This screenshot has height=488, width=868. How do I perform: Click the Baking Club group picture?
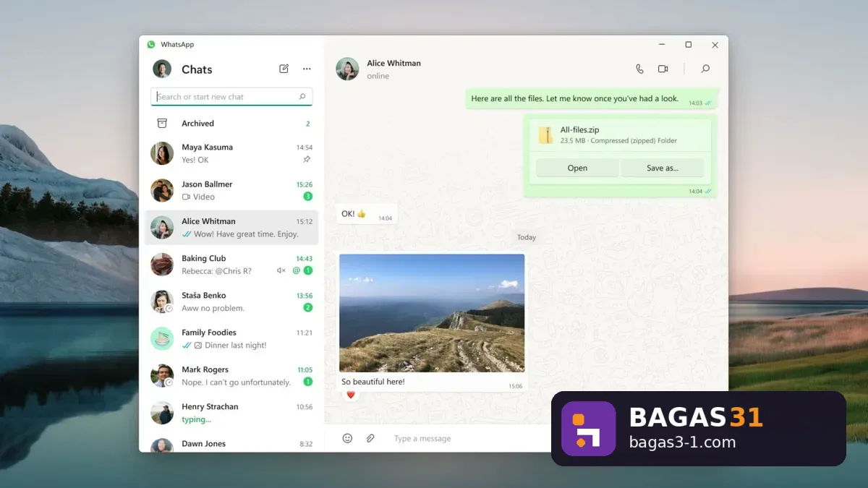162,265
